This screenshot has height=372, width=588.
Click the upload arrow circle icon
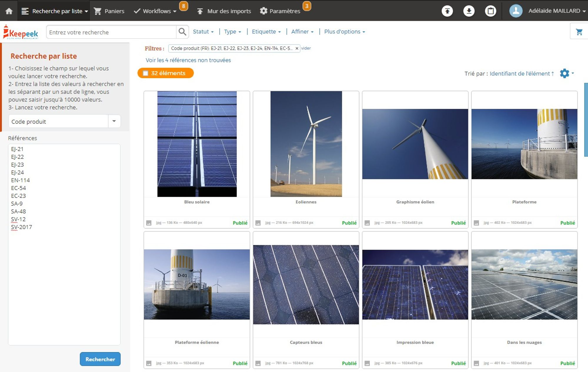[x=447, y=11]
